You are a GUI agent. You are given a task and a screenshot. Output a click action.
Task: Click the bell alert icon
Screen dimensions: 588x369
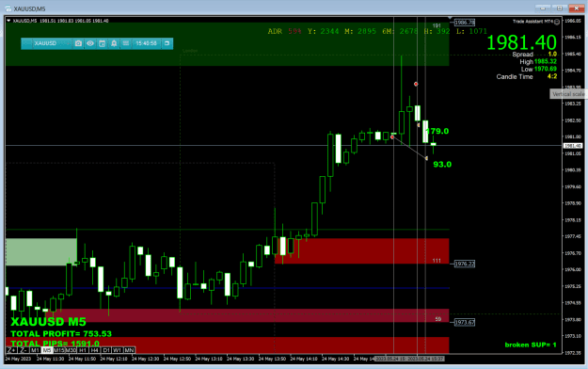click(x=114, y=43)
